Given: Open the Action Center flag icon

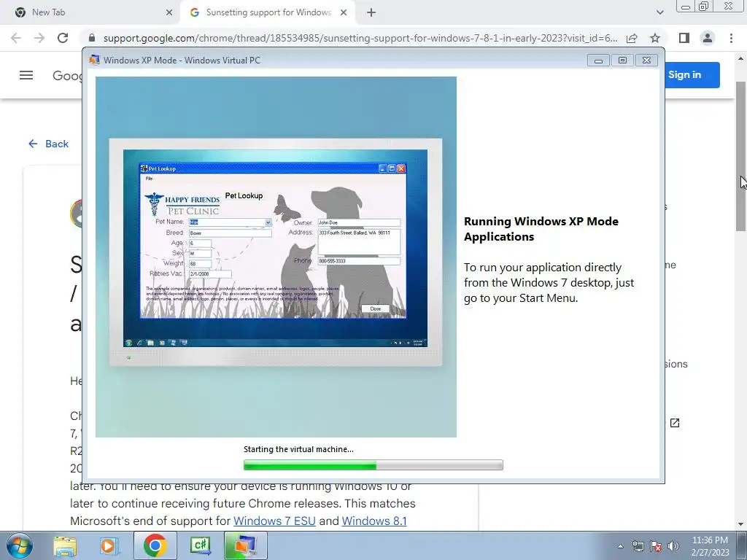Looking at the screenshot, I should 656,546.
